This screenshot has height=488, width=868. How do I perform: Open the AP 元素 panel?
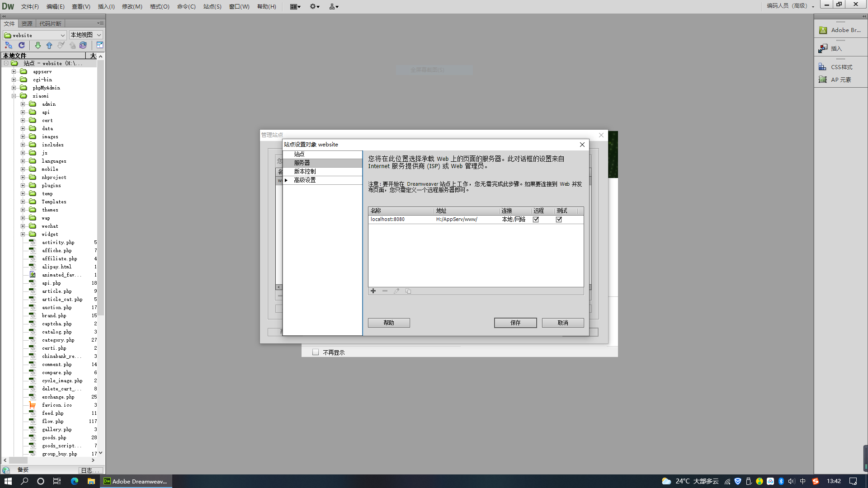[x=840, y=80]
